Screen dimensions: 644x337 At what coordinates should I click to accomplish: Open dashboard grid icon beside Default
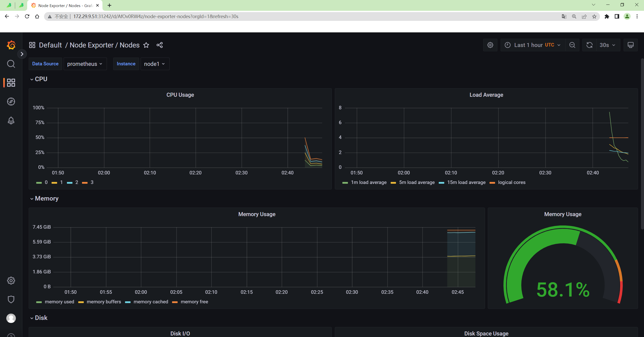coord(32,45)
